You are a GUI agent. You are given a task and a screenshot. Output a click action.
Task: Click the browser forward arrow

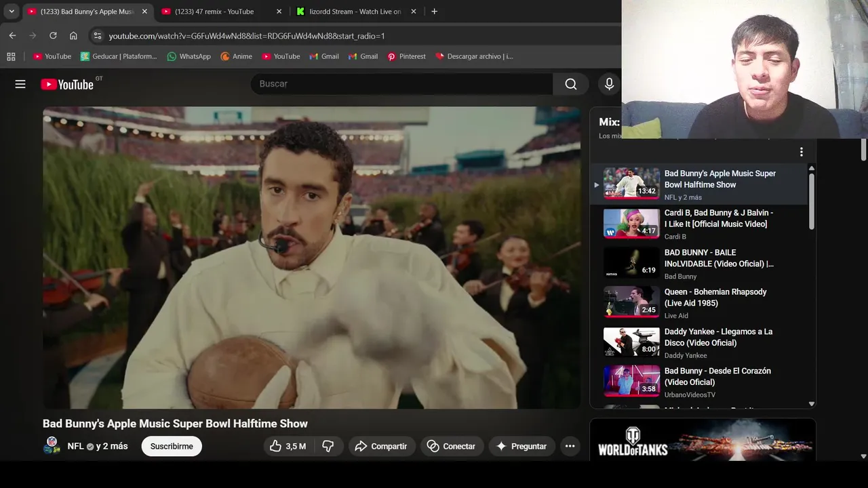pos(33,36)
